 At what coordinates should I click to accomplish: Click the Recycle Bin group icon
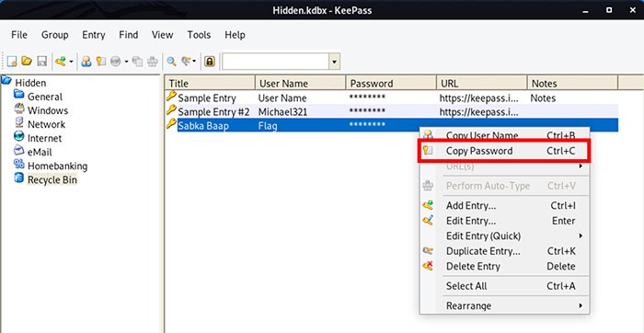19,178
